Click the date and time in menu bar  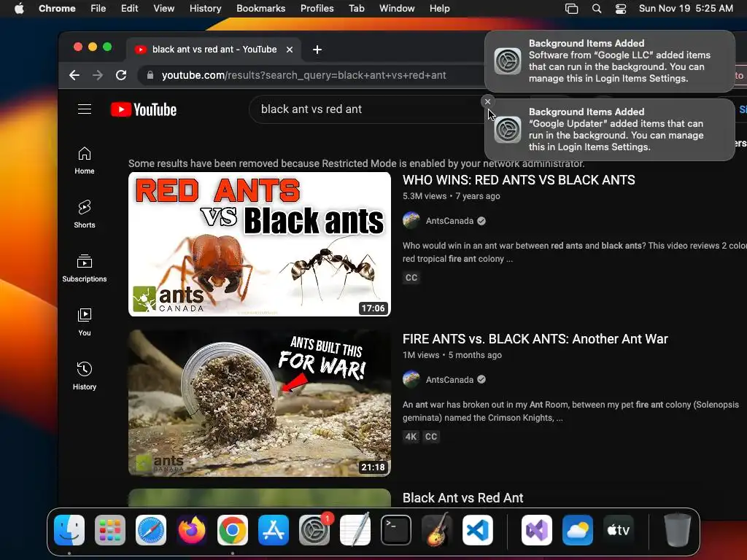click(686, 9)
